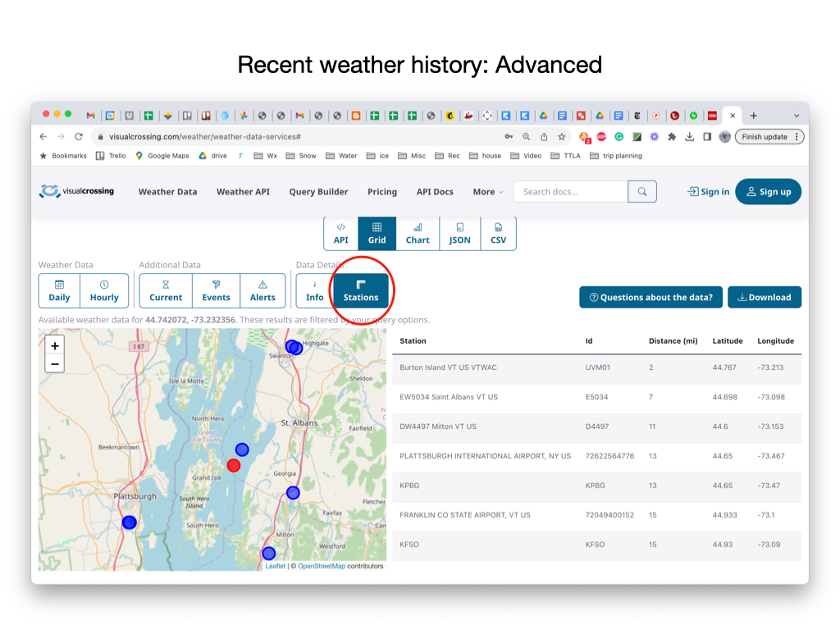The image size is (840, 630).
Task: Toggle Hourly weather data
Action: (x=104, y=290)
